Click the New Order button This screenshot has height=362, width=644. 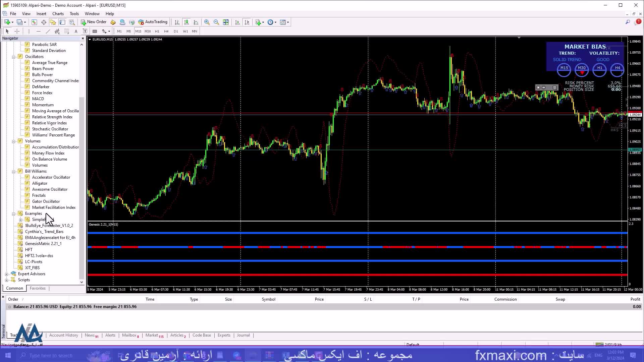pyautogui.click(x=94, y=22)
